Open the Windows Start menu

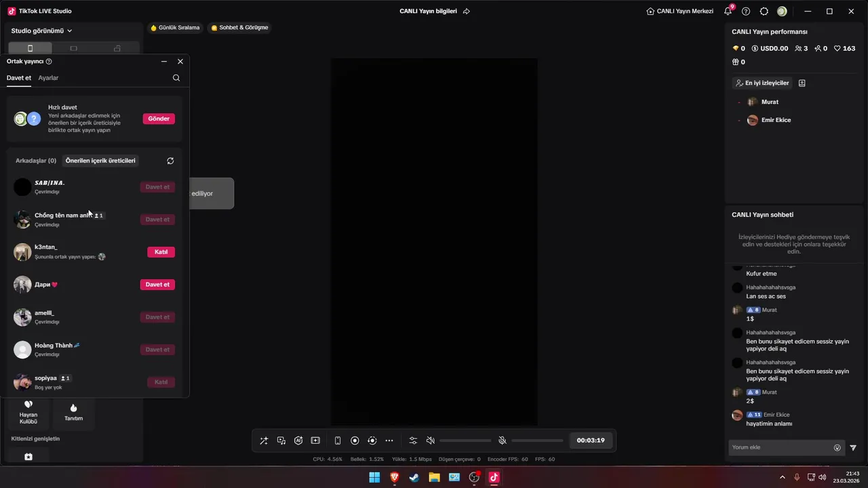point(374,477)
